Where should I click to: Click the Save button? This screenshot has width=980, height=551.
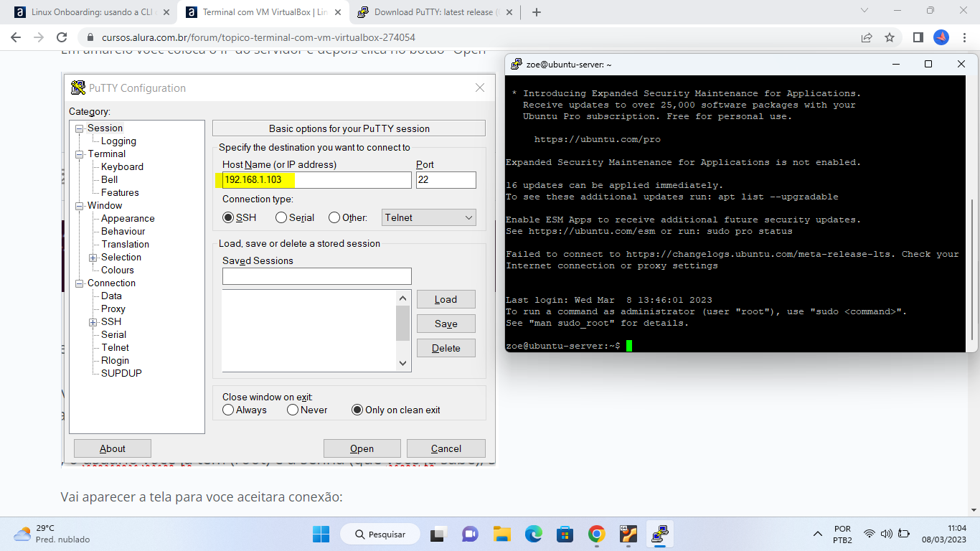[446, 324]
